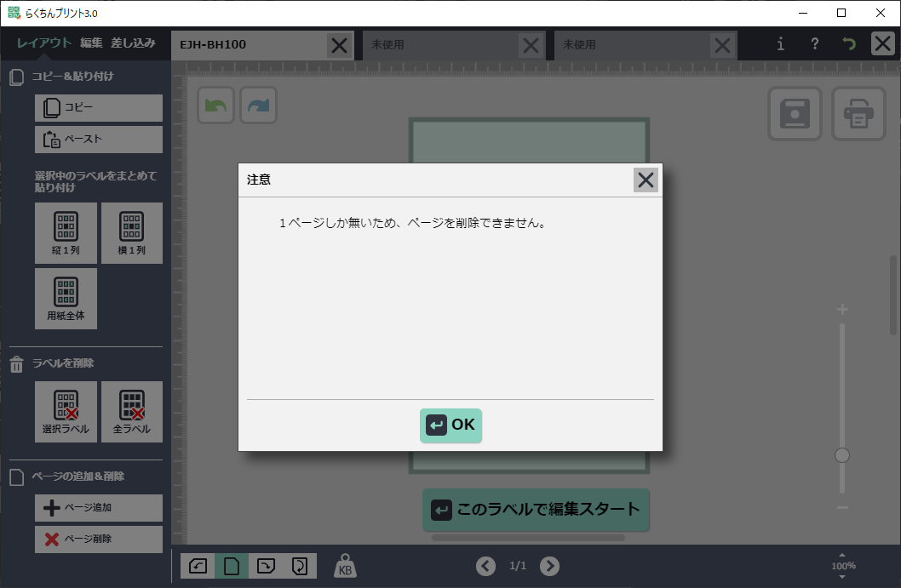The image size is (901, 588).
Task: Click the zoom slider handle
Action: coord(842,455)
